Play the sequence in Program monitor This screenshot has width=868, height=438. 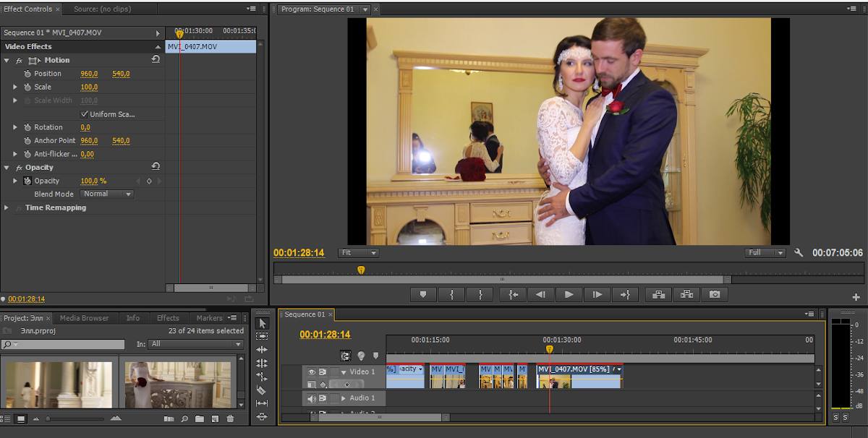click(x=569, y=294)
